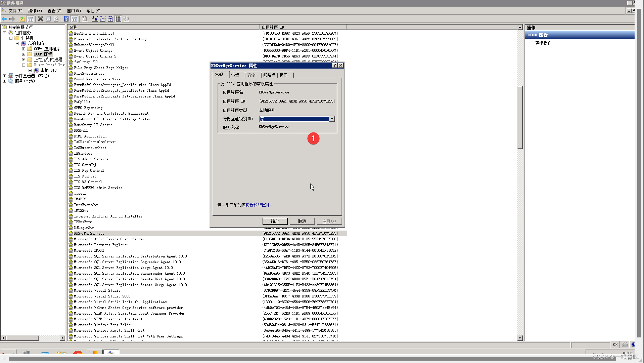Enable large icons view
The image size is (644, 363).
coord(95,19)
